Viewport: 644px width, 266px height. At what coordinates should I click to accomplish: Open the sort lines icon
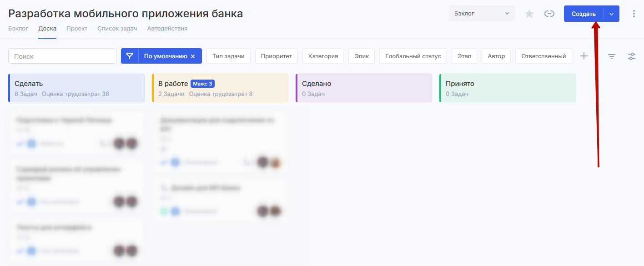coord(612,56)
